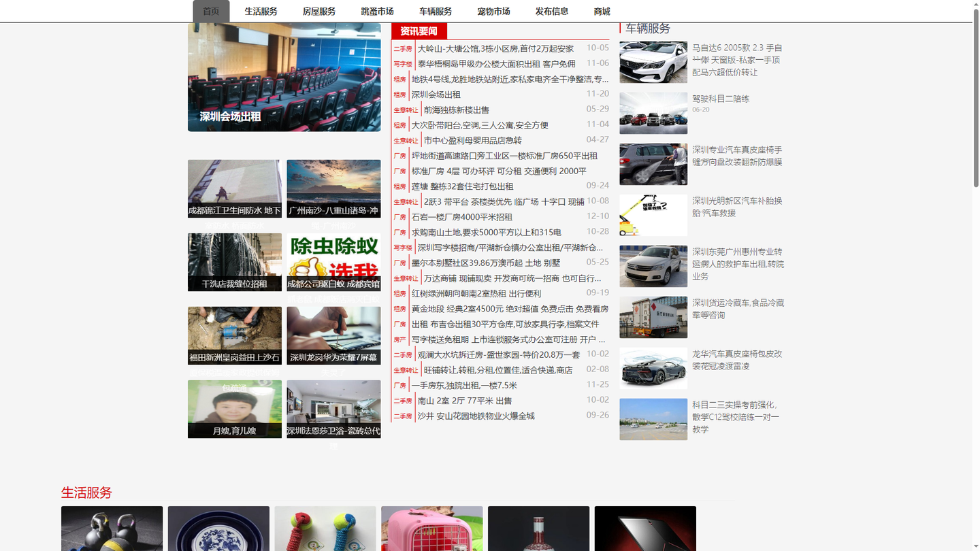Open the 一手房东,独院出租 listing
This screenshot has width=980, height=551.
[x=464, y=385]
